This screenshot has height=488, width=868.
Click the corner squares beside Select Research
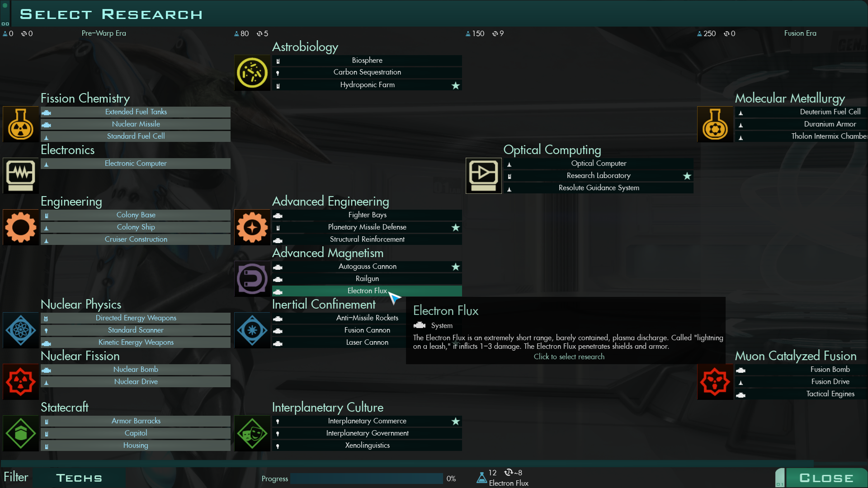[5, 24]
